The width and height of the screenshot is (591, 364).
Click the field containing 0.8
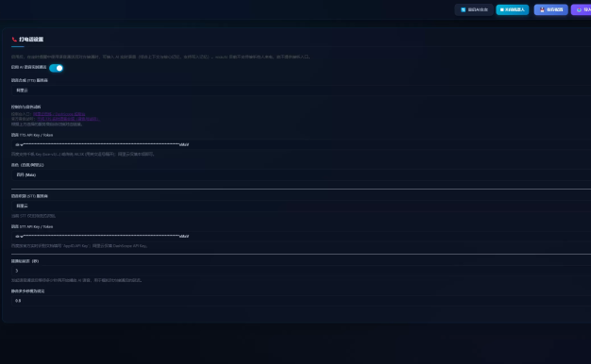click(x=301, y=301)
